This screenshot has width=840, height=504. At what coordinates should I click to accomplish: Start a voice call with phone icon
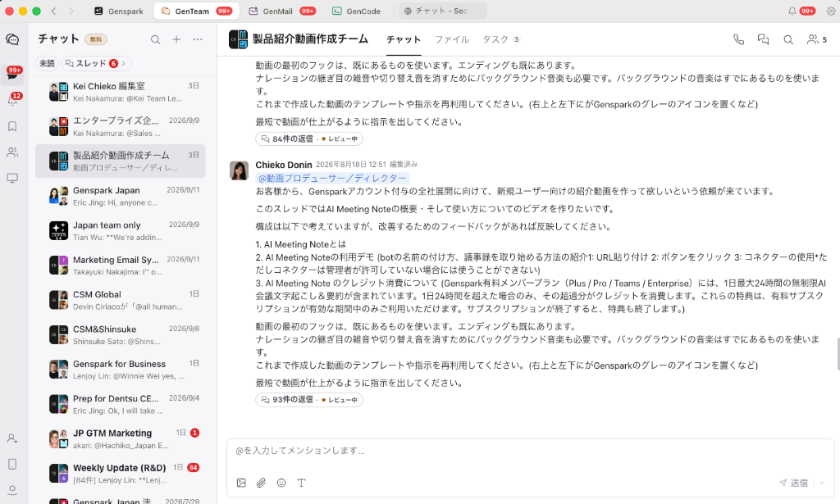[x=738, y=39]
